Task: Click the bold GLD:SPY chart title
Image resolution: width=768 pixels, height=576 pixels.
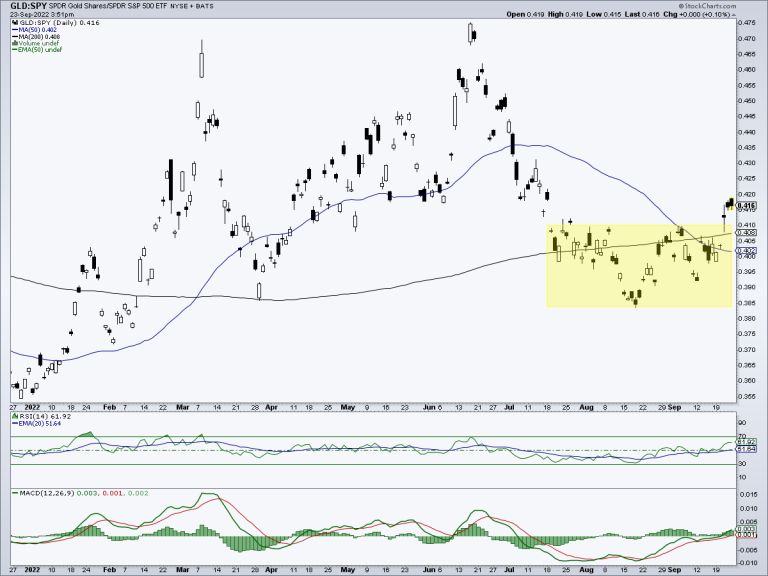Action: point(29,6)
